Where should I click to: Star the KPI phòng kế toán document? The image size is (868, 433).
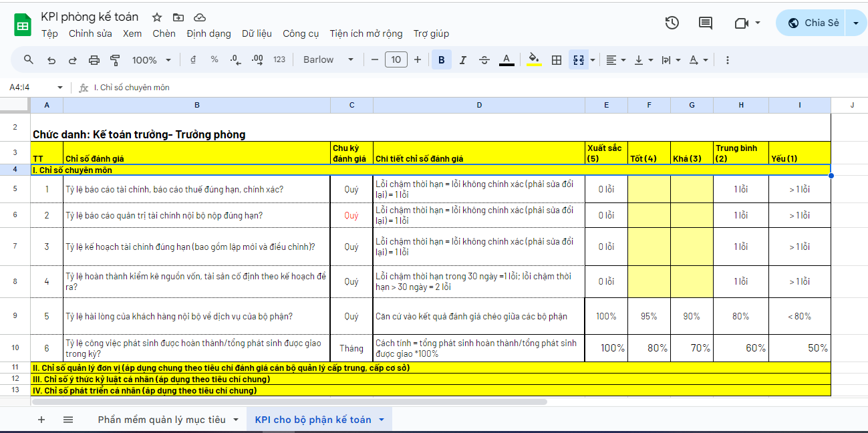point(157,17)
